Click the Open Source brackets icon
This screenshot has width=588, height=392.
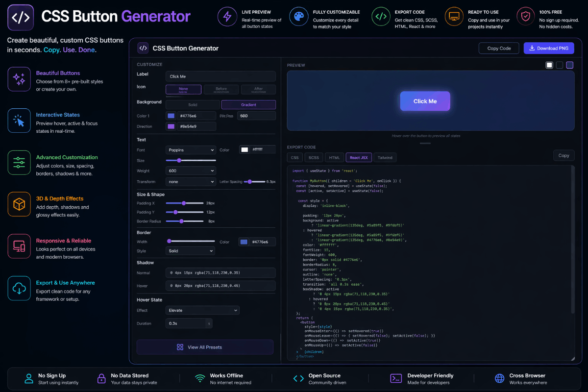tap(298, 378)
